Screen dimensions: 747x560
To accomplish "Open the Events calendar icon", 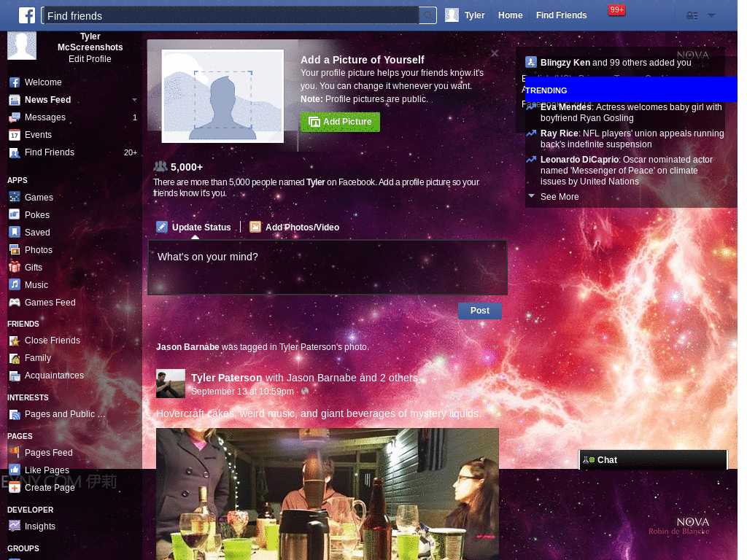I will pos(15,135).
